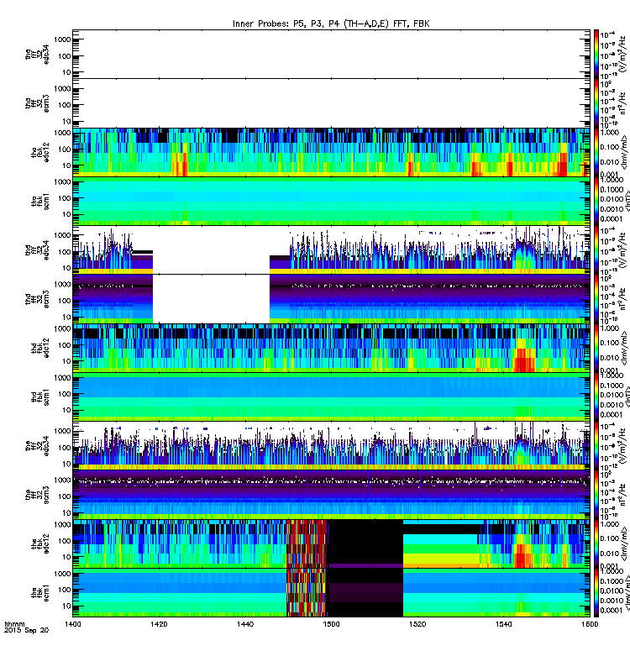
Task: Select the 'the fff 32 edc34' panel label
Action: [37, 446]
